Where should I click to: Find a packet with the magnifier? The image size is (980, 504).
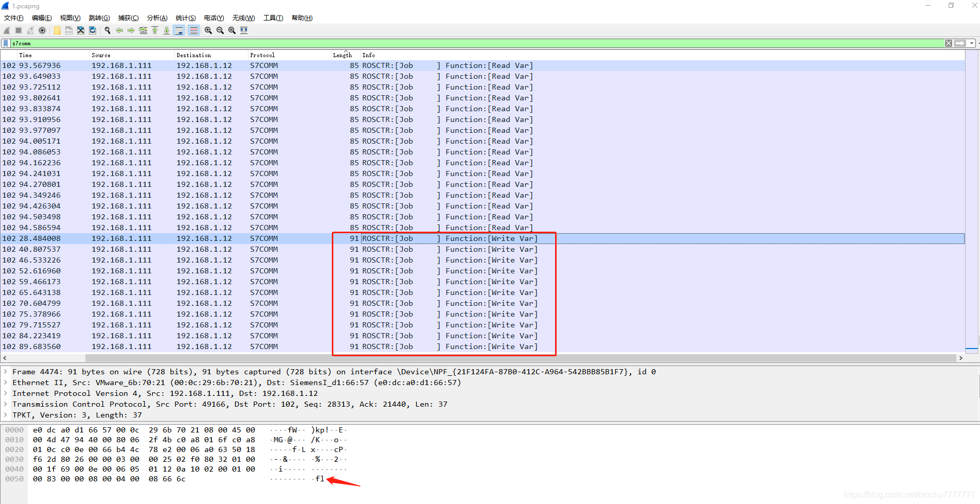[108, 30]
